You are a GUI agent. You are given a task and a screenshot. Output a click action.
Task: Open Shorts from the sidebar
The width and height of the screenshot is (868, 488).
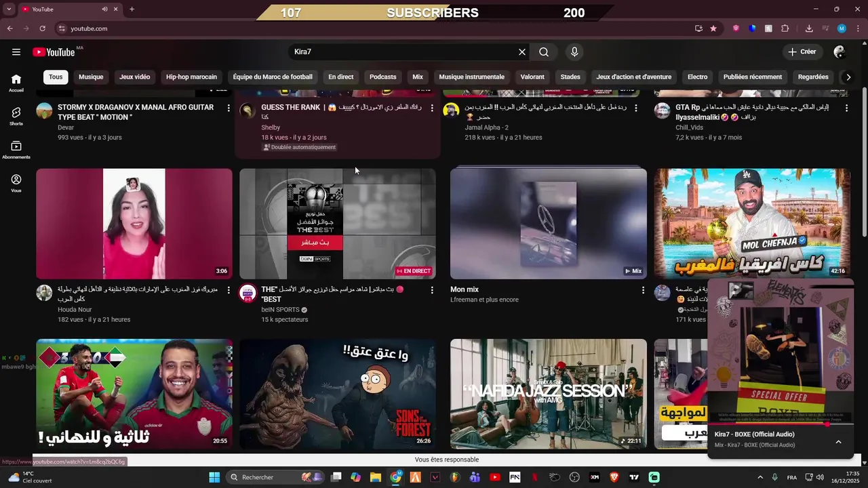16,116
